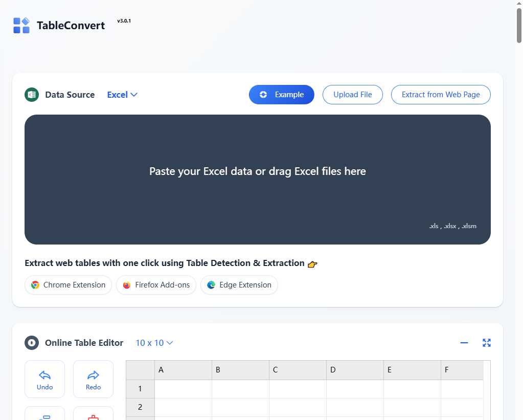Click the Undo icon
Image resolution: width=523 pixels, height=420 pixels.
[x=44, y=375]
